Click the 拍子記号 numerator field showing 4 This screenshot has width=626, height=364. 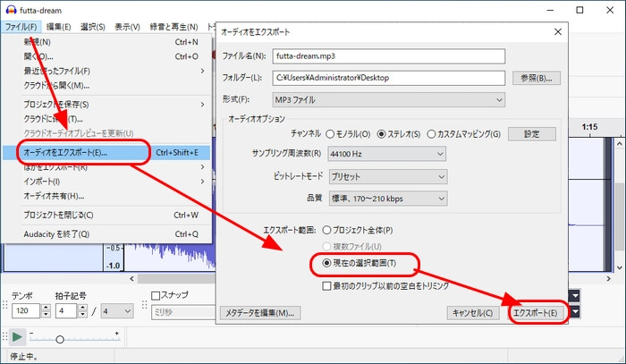pyautogui.click(x=66, y=311)
